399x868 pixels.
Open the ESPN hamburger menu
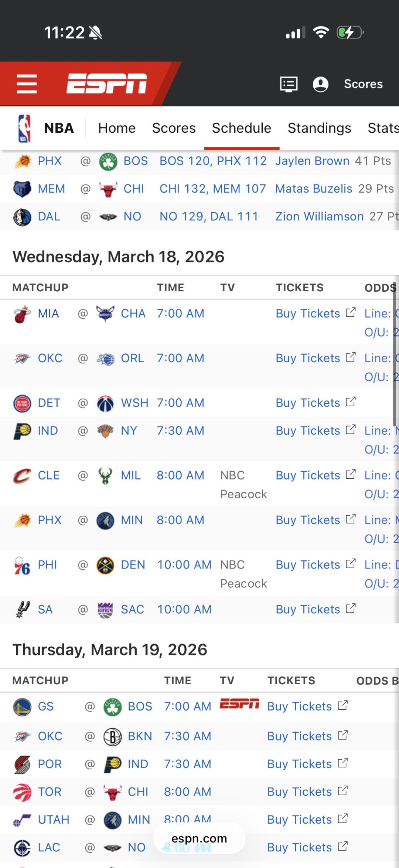(x=27, y=84)
